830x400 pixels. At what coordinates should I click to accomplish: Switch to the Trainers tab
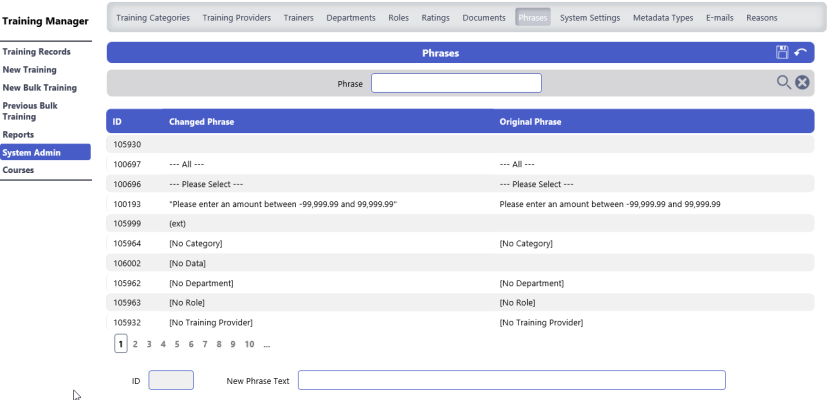coord(299,17)
